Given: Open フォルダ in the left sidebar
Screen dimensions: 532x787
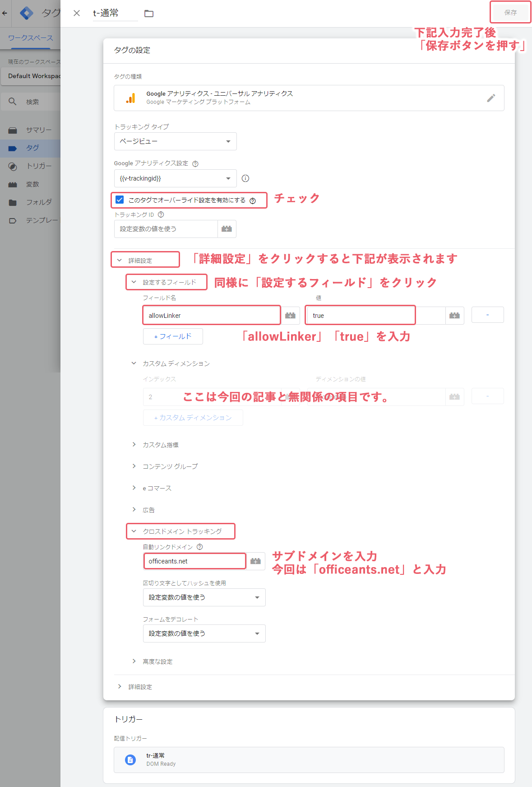Looking at the screenshot, I should point(30,202).
